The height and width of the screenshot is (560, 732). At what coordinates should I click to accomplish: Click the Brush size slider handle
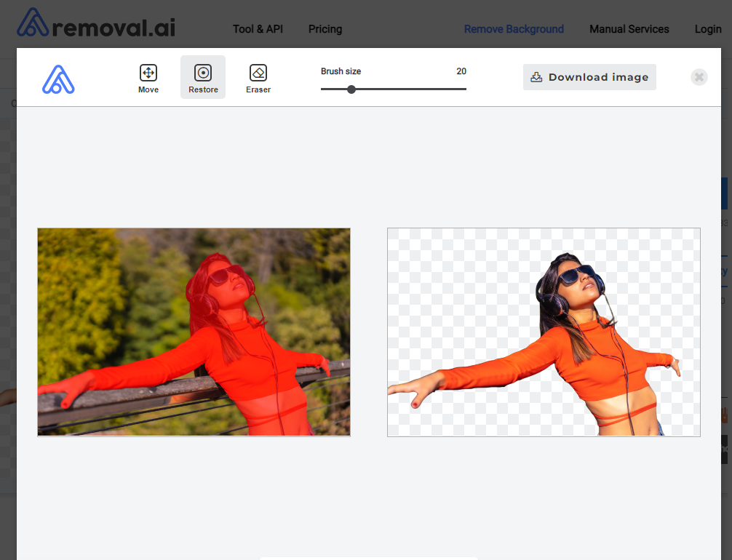351,89
